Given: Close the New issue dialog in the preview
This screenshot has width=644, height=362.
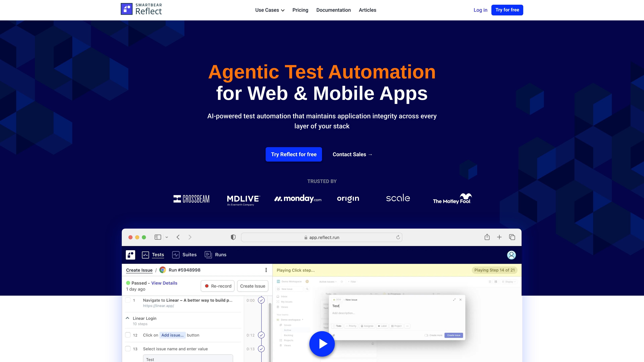Looking at the screenshot, I should click(x=461, y=299).
